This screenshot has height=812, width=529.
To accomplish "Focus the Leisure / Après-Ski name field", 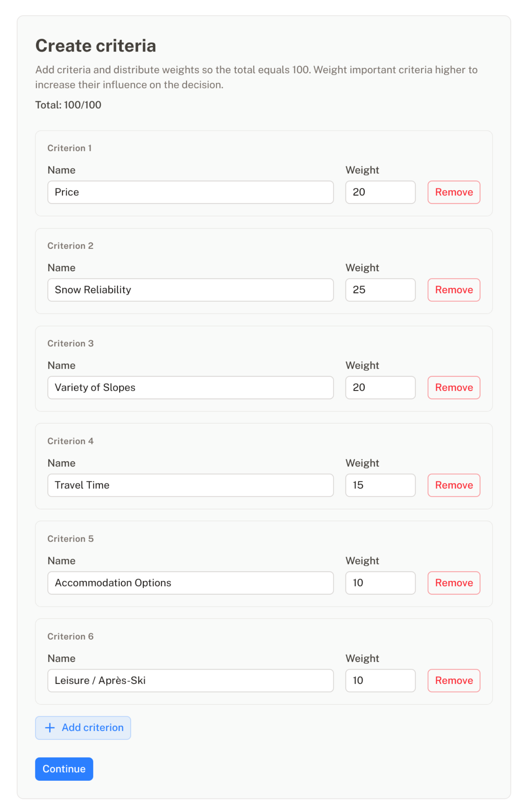I will click(x=190, y=680).
